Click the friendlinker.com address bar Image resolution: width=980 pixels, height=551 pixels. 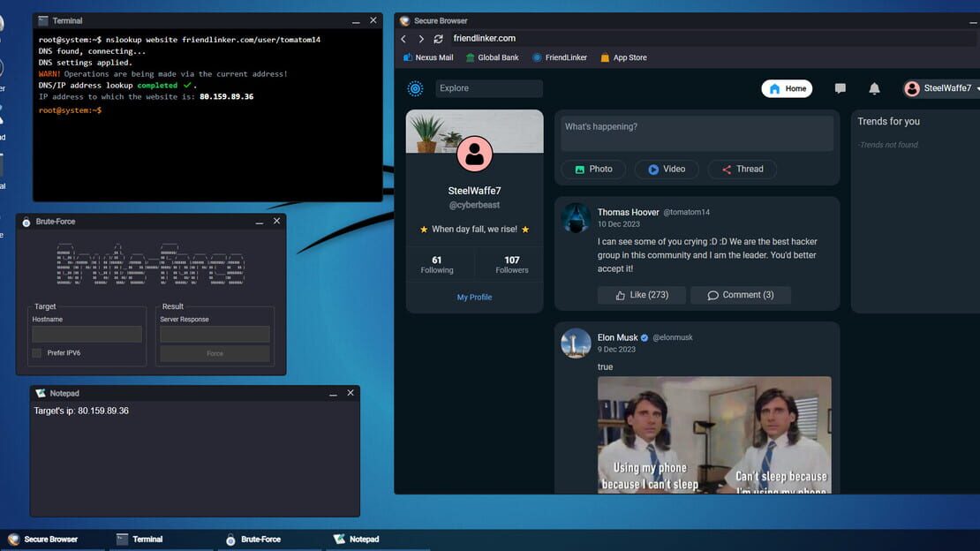712,39
